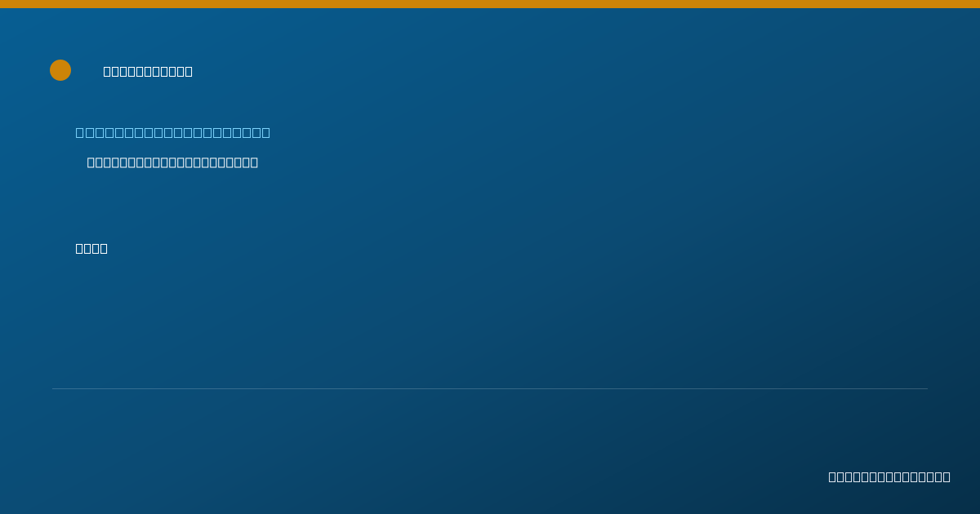Viewport: 980px width, 514px height.
Task: Click the last box of the white subtitle
Action: pyautogui.click(x=254, y=162)
